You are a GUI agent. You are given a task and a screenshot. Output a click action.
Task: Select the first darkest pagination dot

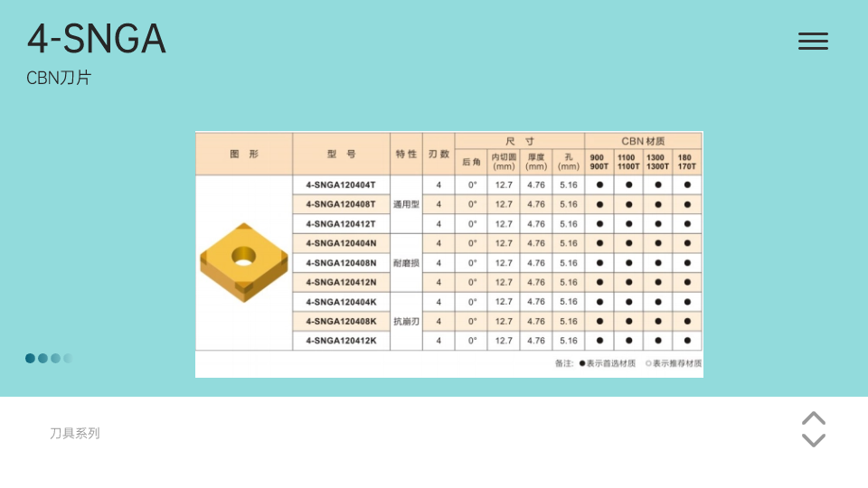[30, 358]
